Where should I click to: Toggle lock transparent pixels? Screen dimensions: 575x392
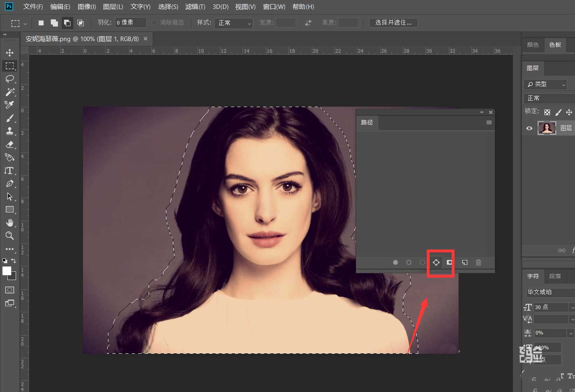click(547, 112)
